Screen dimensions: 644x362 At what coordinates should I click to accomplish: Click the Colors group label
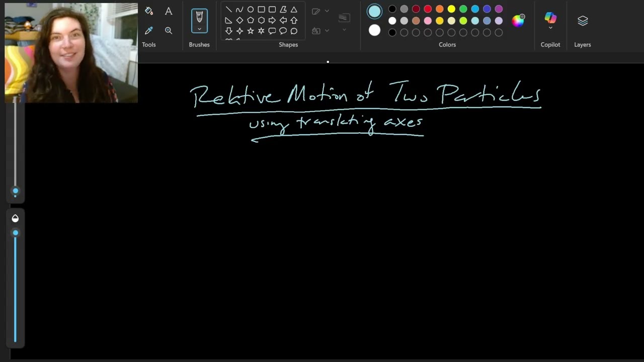click(447, 45)
